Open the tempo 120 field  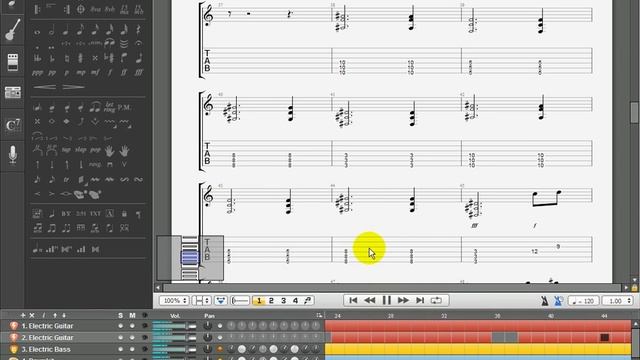tap(584, 301)
